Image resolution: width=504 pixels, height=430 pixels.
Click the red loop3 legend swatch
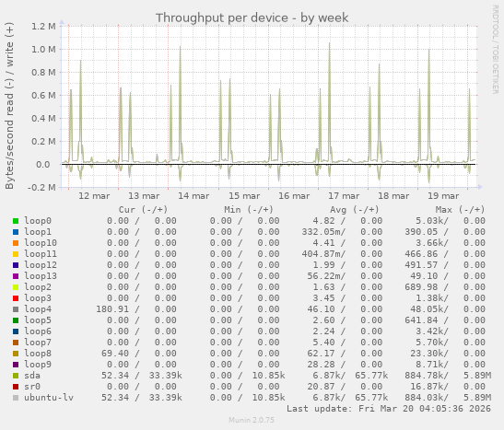(16, 298)
